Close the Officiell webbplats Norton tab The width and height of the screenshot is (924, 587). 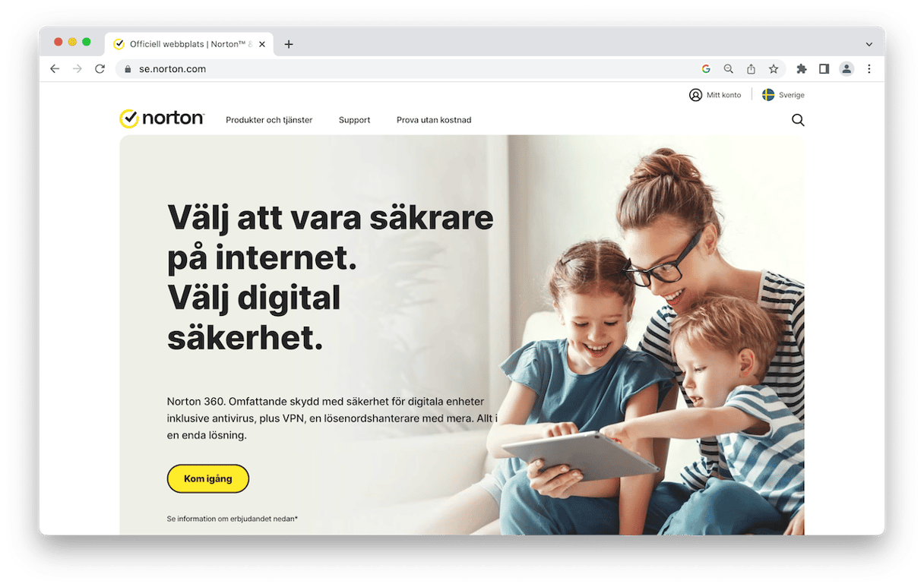[x=262, y=44]
